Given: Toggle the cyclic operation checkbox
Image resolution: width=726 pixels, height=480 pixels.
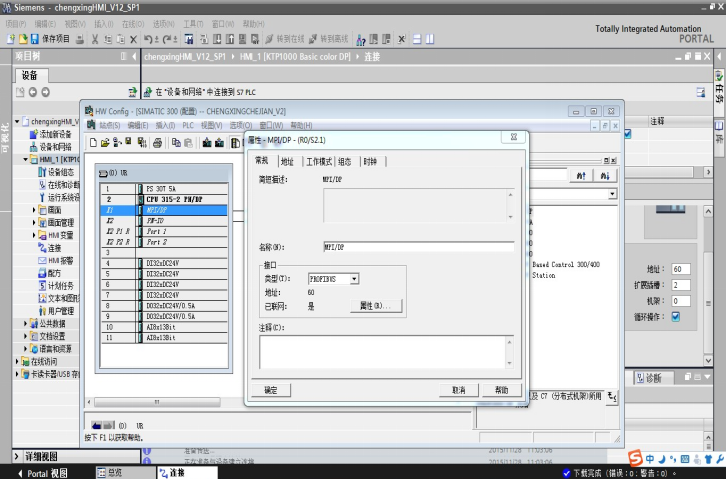Looking at the screenshot, I should point(675,317).
